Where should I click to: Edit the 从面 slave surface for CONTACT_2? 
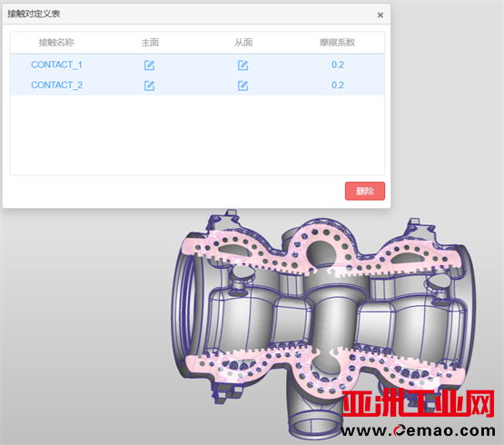pos(242,85)
